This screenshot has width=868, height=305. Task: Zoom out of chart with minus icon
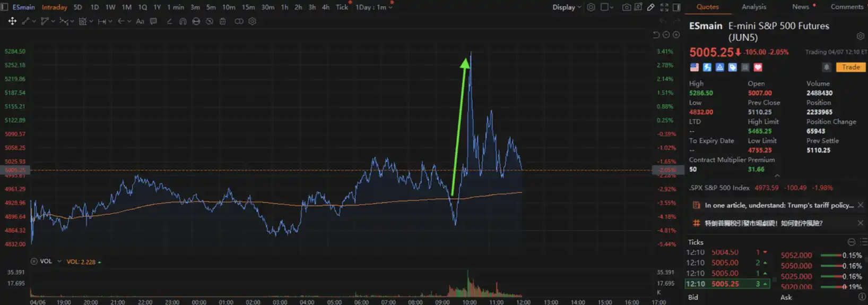pos(666,35)
